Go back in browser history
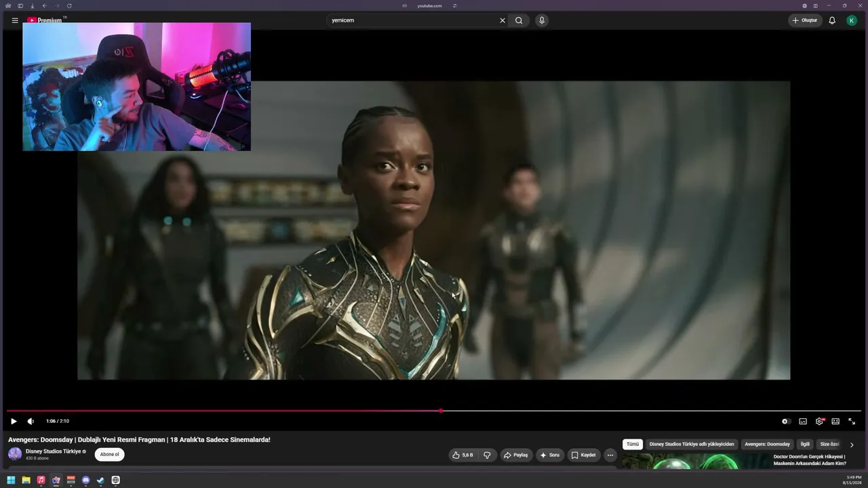Image resolution: width=868 pixels, height=488 pixels. click(x=45, y=5)
